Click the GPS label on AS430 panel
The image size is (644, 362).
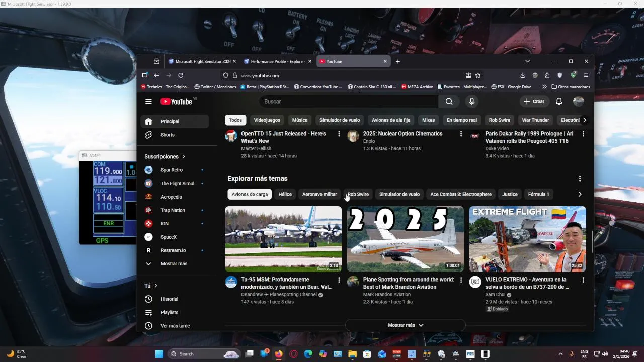(102, 241)
